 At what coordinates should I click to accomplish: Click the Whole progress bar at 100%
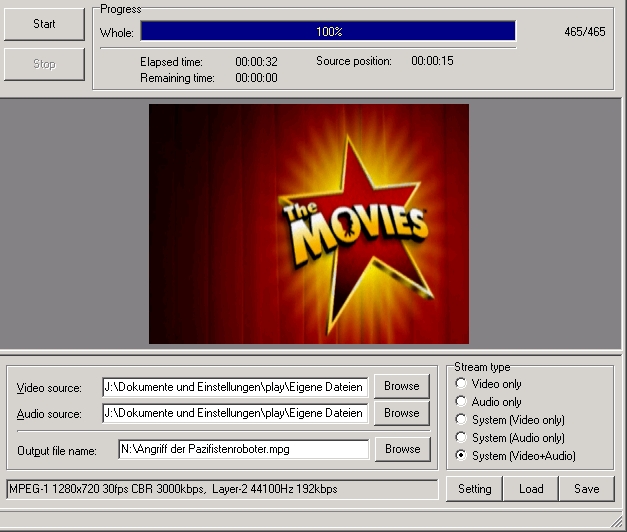[x=328, y=32]
